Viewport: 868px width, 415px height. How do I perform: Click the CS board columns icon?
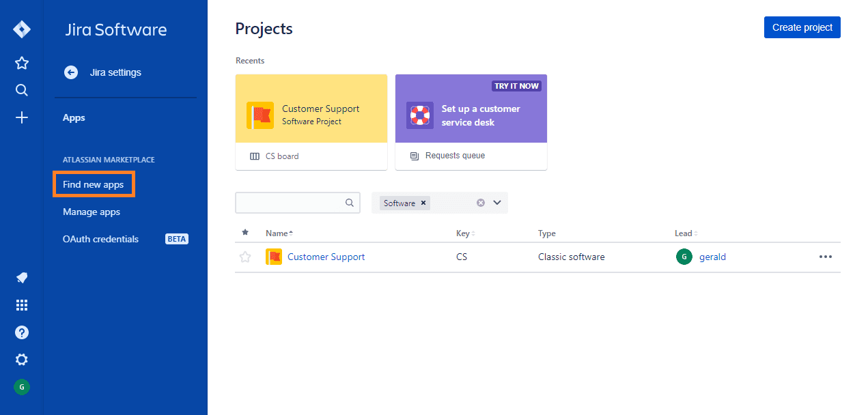(x=255, y=156)
